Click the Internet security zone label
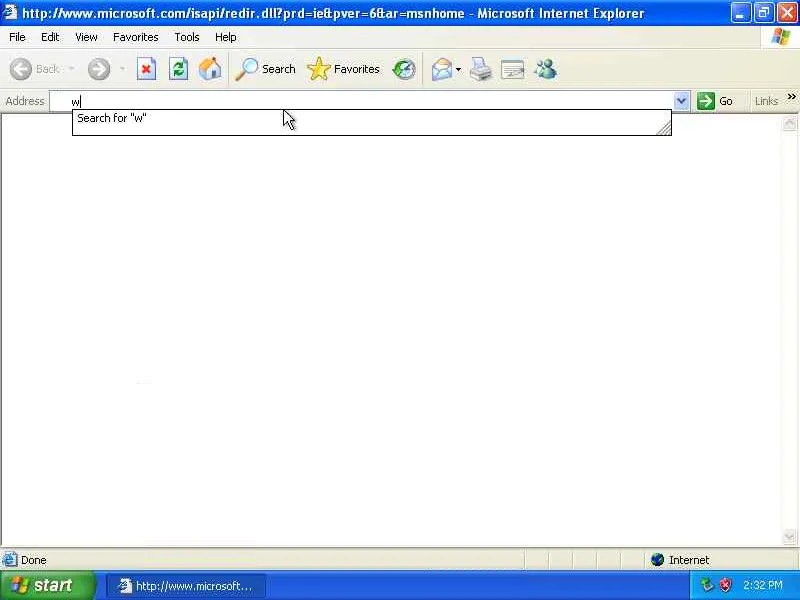800x600 pixels. pos(689,560)
